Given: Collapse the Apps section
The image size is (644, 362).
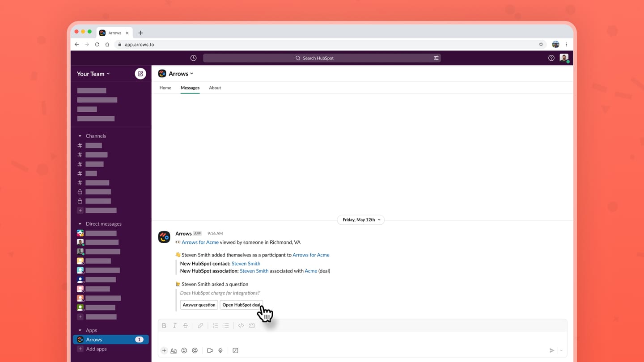Looking at the screenshot, I should 80,330.
